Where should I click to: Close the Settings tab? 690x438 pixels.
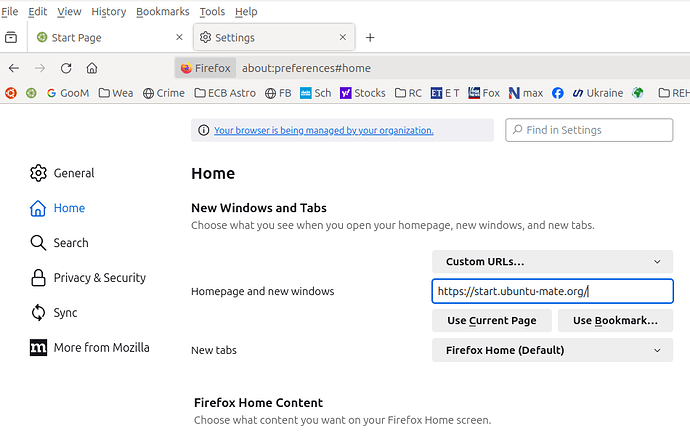click(x=343, y=37)
